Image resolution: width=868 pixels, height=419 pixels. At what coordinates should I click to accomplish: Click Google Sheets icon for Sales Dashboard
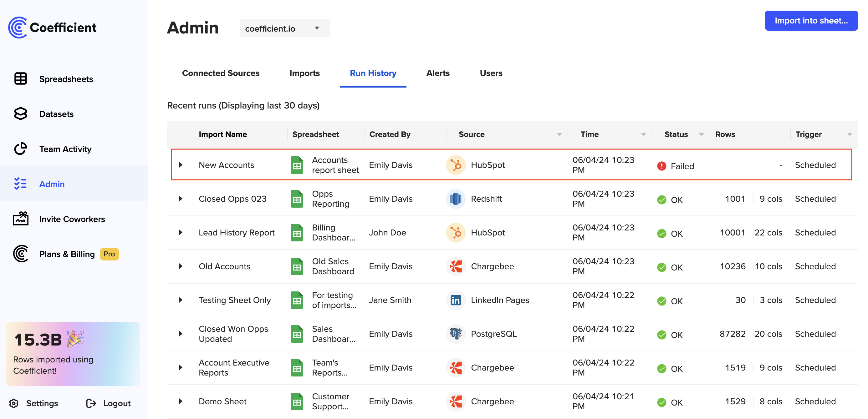pyautogui.click(x=297, y=334)
